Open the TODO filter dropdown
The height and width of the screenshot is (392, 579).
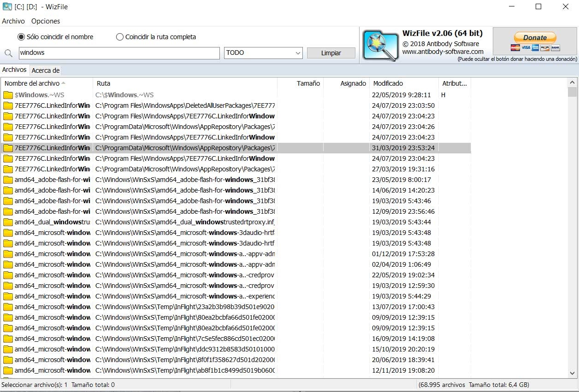[263, 53]
